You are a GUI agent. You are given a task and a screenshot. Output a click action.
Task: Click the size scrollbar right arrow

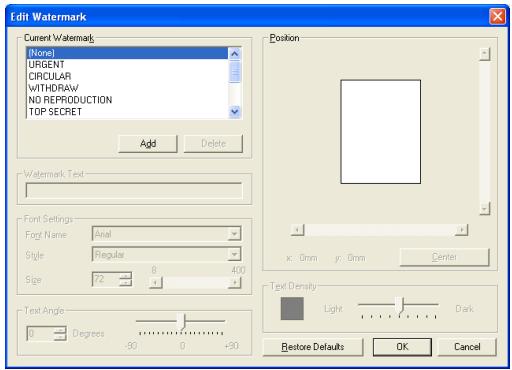pos(235,283)
